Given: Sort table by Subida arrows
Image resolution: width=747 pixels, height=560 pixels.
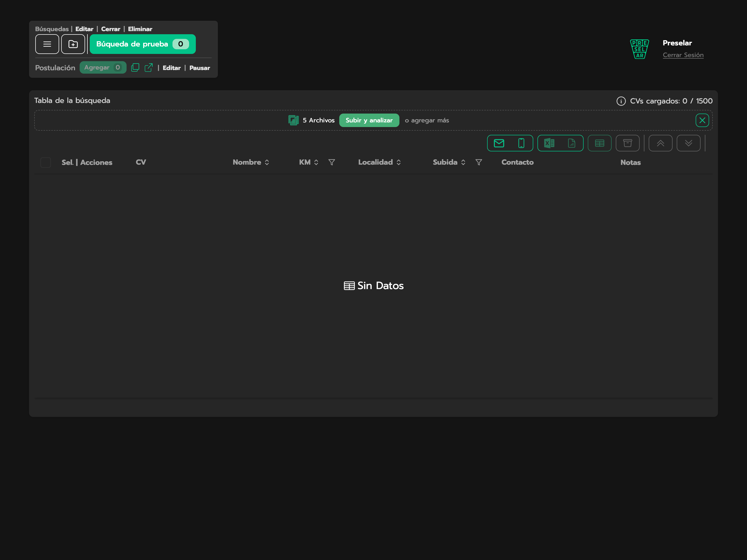Looking at the screenshot, I should tap(463, 162).
